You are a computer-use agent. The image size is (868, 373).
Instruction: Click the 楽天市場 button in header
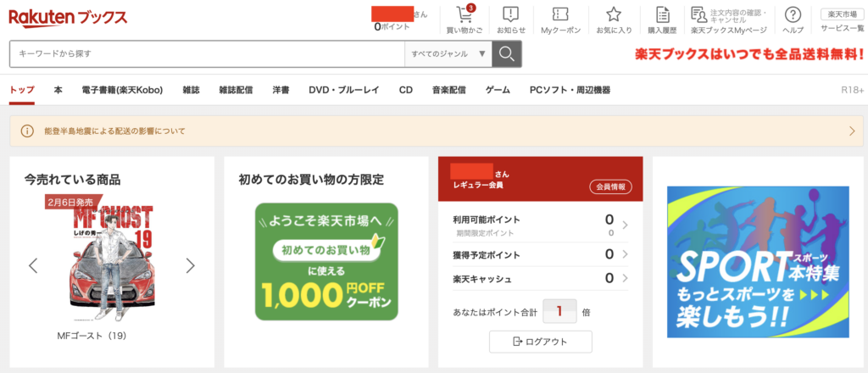(x=842, y=14)
